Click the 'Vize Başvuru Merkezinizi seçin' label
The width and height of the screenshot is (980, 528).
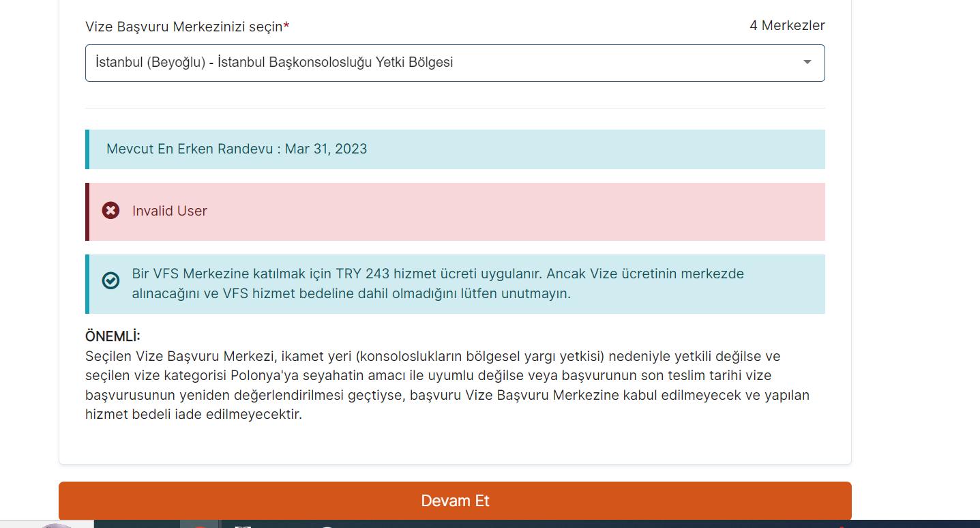pos(188,27)
